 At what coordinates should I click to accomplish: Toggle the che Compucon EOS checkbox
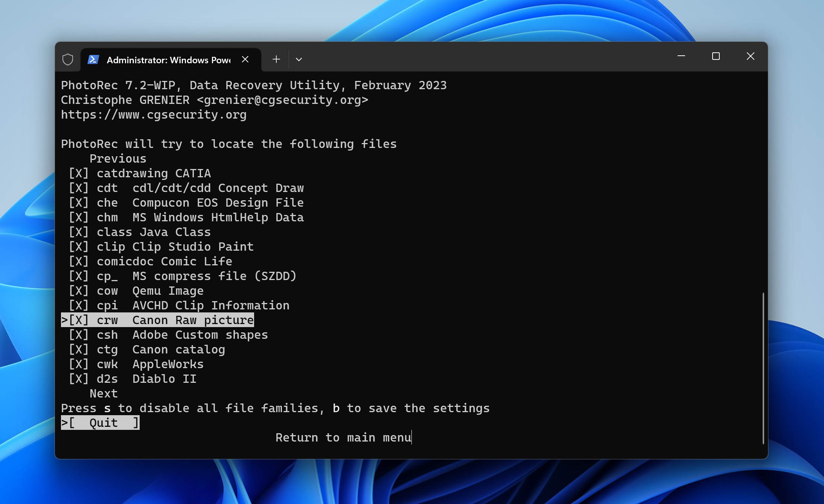(x=79, y=203)
